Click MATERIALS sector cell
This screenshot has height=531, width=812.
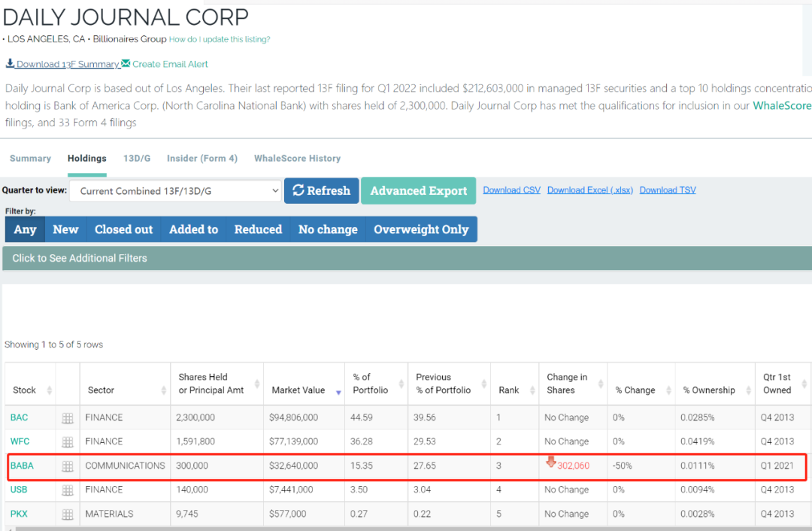[x=109, y=514]
